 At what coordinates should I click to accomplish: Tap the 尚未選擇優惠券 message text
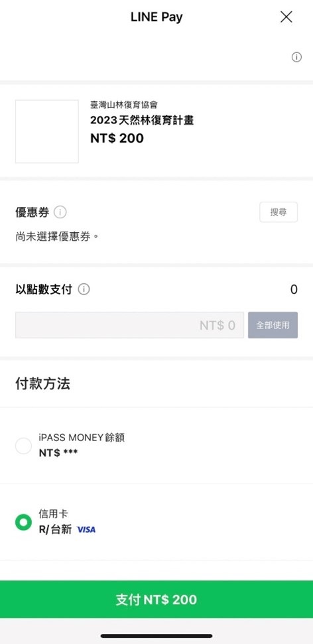click(57, 237)
